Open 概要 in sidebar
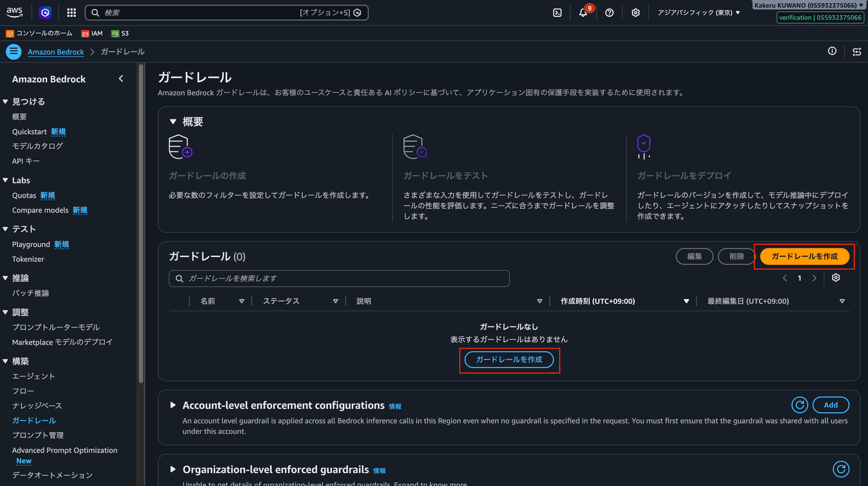 (x=20, y=117)
